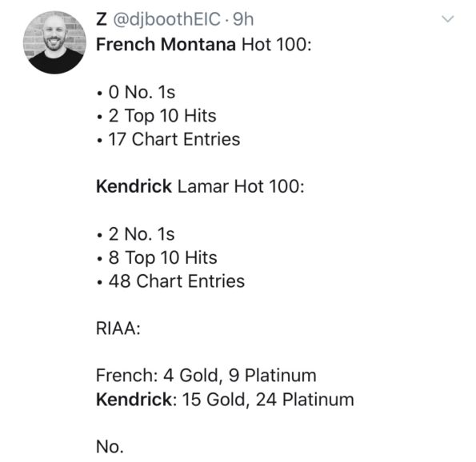Select the final 'No.' line
This screenshot has width=476, height=462.
point(110,447)
